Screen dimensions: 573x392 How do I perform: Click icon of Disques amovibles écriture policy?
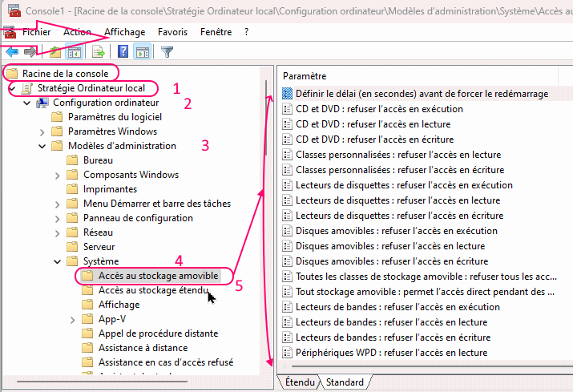click(x=287, y=261)
